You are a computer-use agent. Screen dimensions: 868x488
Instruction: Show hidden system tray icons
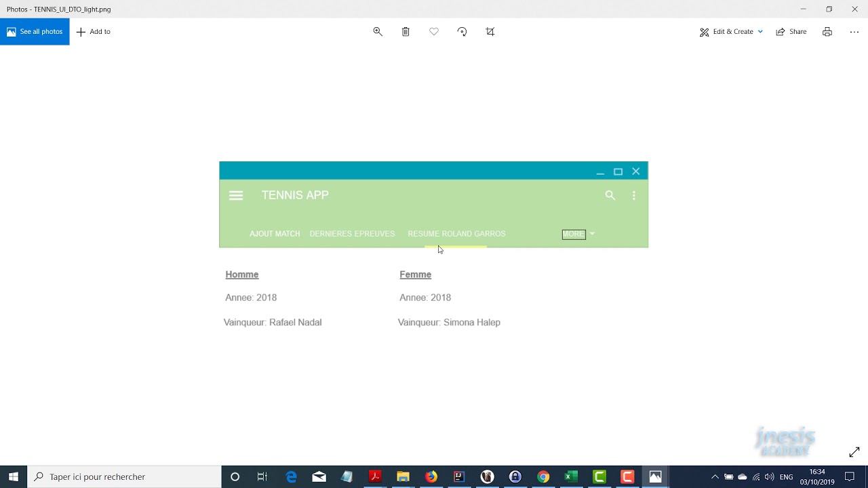[715, 477]
